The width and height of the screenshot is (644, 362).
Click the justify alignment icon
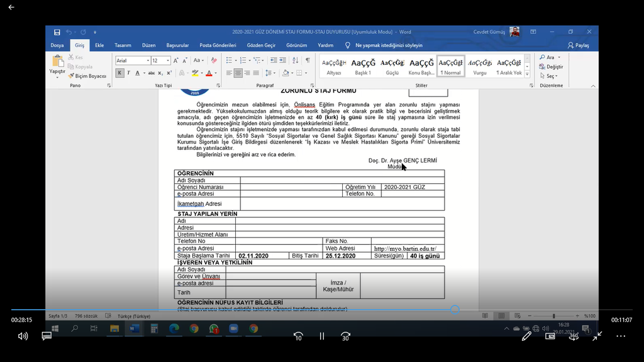(257, 73)
